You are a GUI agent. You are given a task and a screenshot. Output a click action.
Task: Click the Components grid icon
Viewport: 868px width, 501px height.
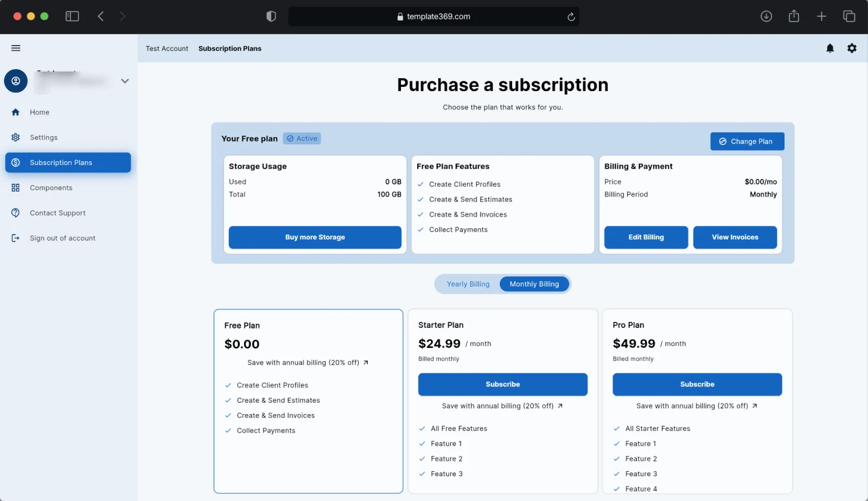(x=16, y=188)
